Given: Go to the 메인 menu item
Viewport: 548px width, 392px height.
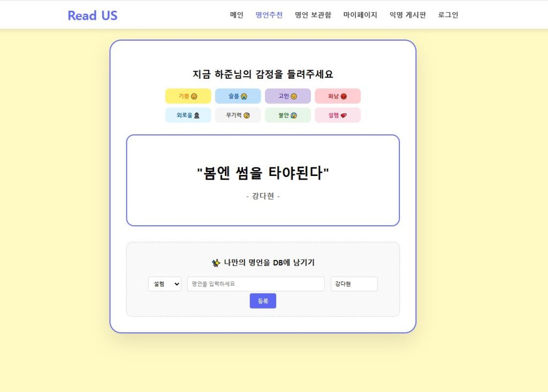Looking at the screenshot, I should pyautogui.click(x=237, y=15).
